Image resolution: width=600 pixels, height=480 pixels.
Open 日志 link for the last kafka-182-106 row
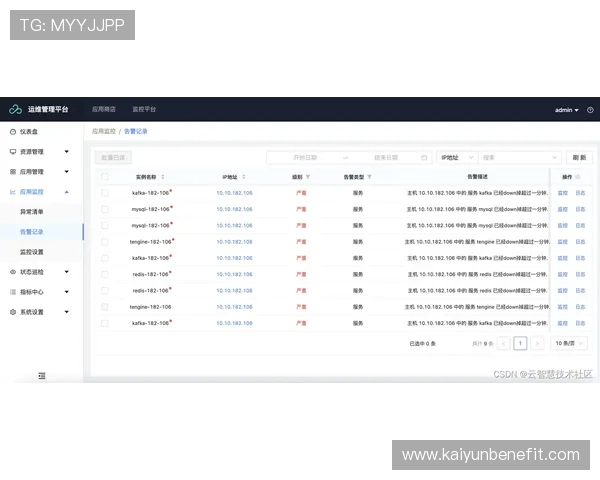(580, 323)
